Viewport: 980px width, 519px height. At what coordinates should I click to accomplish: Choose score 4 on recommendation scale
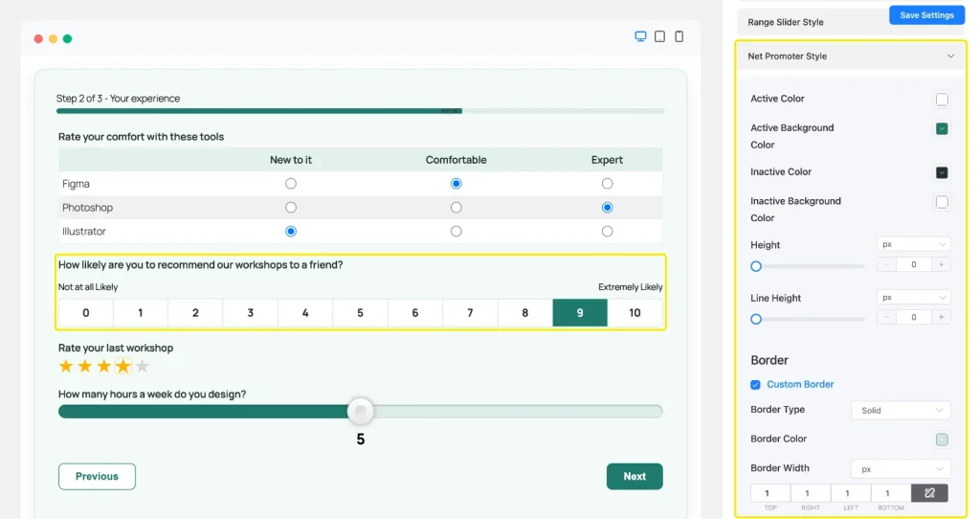tap(305, 313)
